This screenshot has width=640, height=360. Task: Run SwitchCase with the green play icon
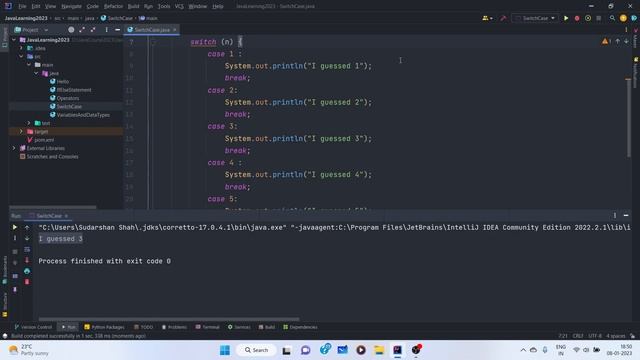click(x=566, y=18)
